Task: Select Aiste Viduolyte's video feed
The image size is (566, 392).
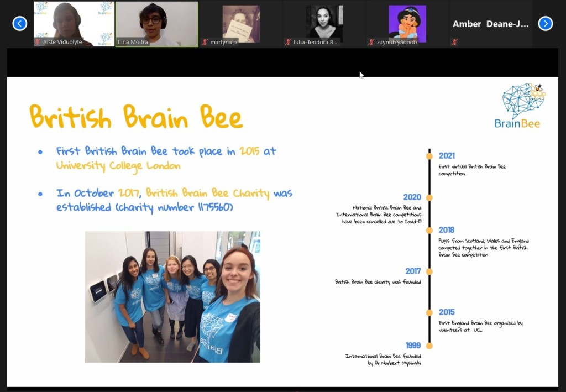Action: (x=74, y=22)
